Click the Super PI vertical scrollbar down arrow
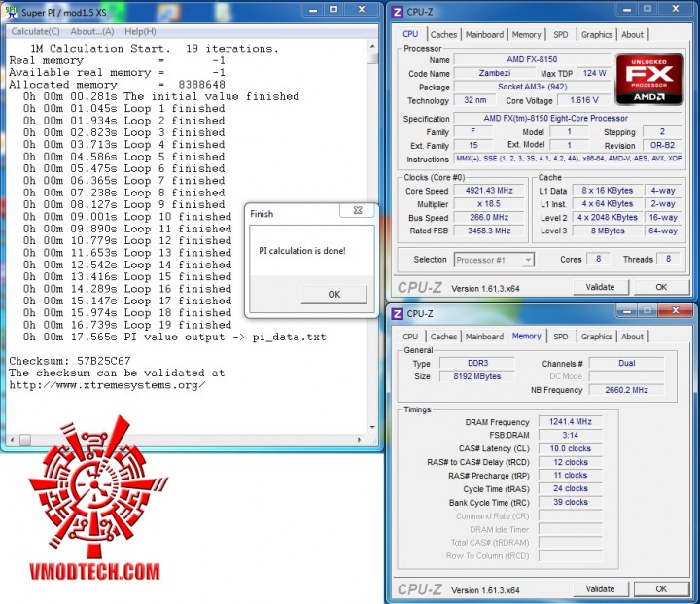Image resolution: width=700 pixels, height=604 pixels. coord(372,428)
